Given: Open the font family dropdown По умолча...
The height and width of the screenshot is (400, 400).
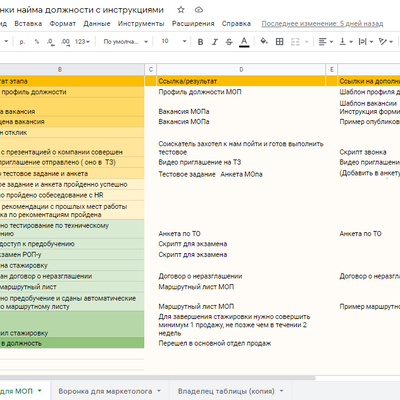Looking at the screenshot, I should tap(125, 42).
